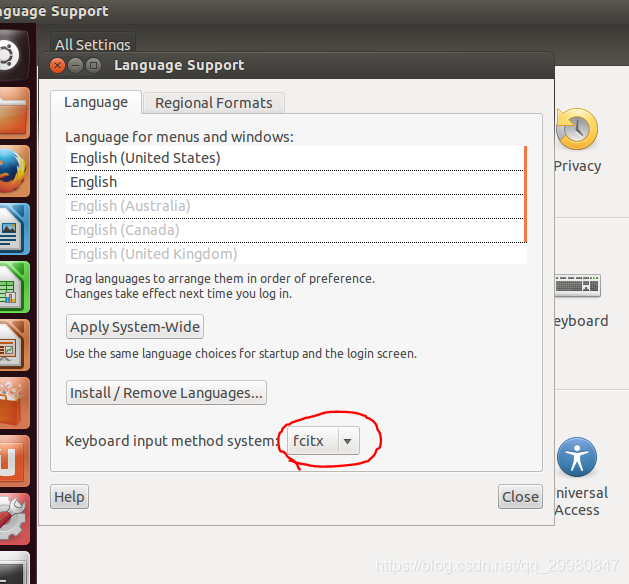This screenshot has height=584, width=629.
Task: Open the fcitx input method dropdown
Action: (x=323, y=441)
